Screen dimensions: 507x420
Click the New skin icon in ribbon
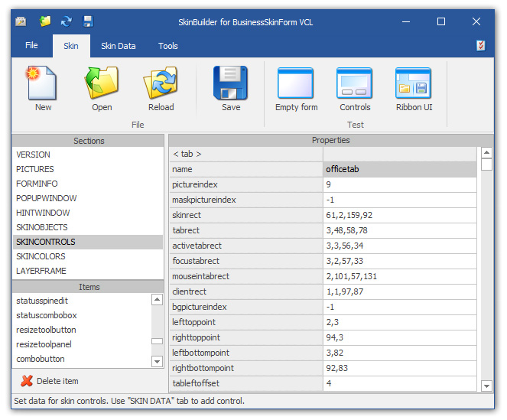click(42, 83)
